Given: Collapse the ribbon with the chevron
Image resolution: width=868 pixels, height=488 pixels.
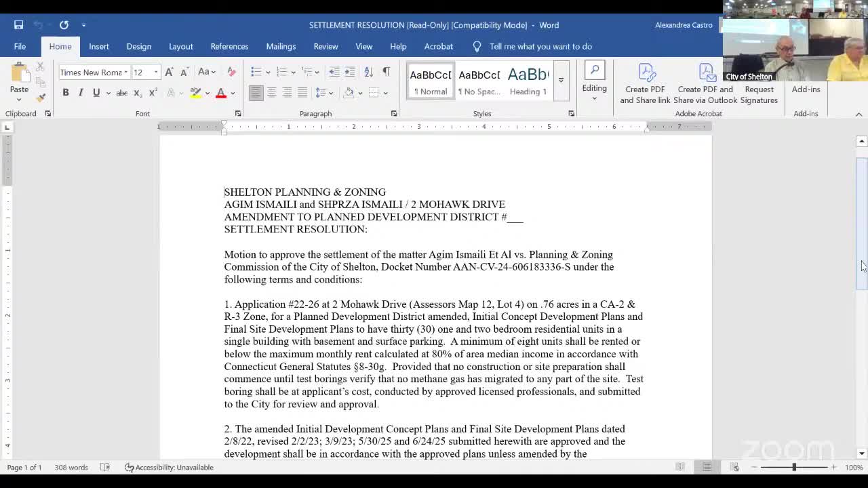Looking at the screenshot, I should click(859, 115).
